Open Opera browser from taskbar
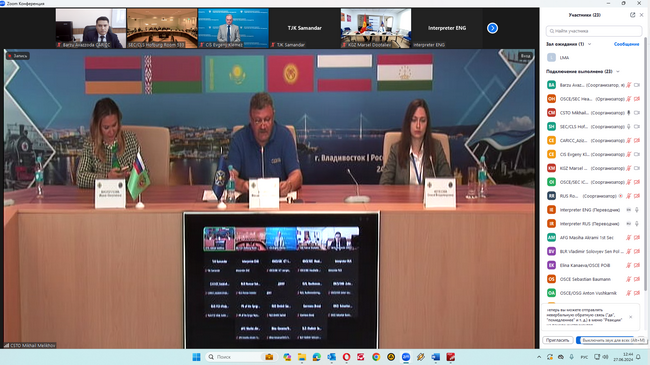The image size is (650, 365). (x=346, y=357)
